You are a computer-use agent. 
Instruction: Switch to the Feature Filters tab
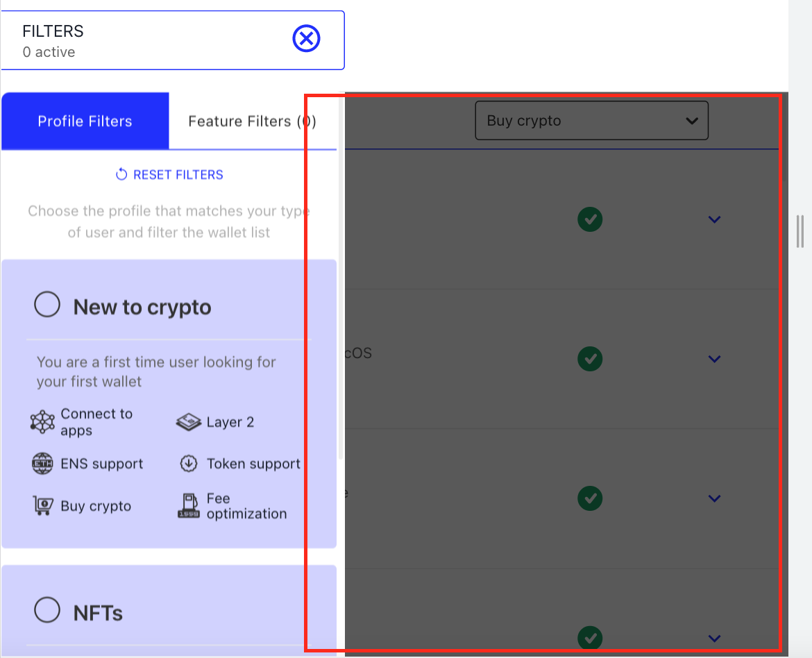[252, 121]
